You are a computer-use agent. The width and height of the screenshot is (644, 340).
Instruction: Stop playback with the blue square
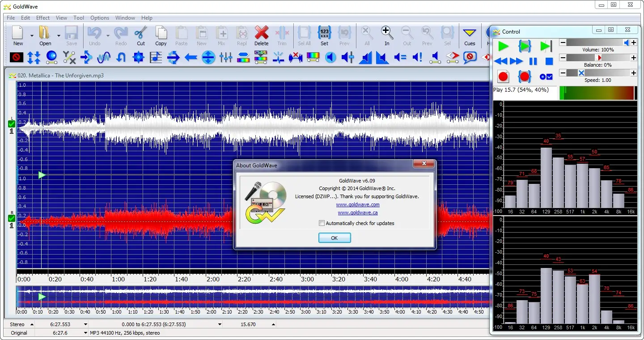coord(549,61)
